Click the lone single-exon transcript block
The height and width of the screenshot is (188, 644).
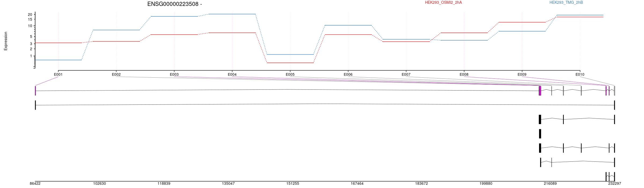tap(540, 134)
